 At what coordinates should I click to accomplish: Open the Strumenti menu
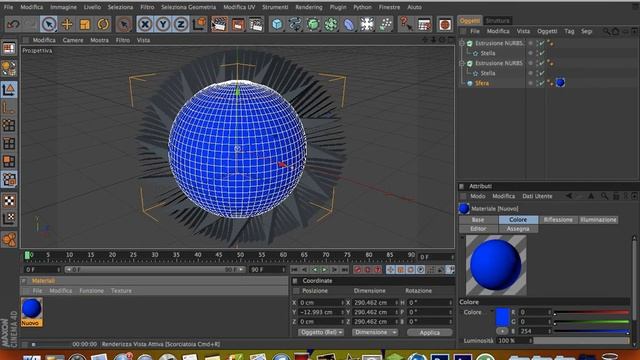275,7
